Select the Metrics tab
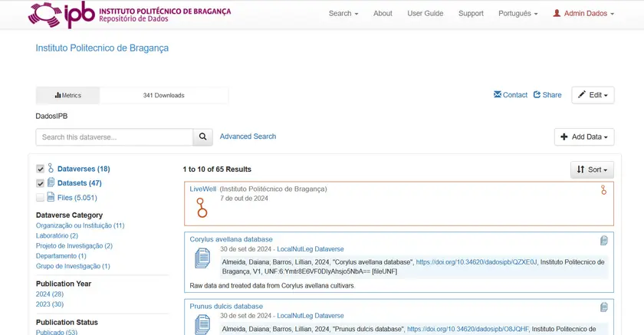The width and height of the screenshot is (644, 335). pyautogui.click(x=67, y=95)
